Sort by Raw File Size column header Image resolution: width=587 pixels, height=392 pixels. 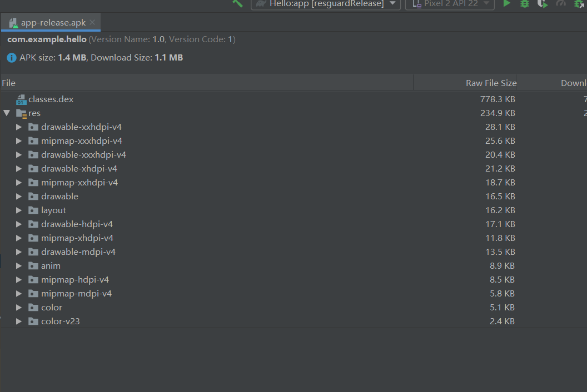point(465,83)
